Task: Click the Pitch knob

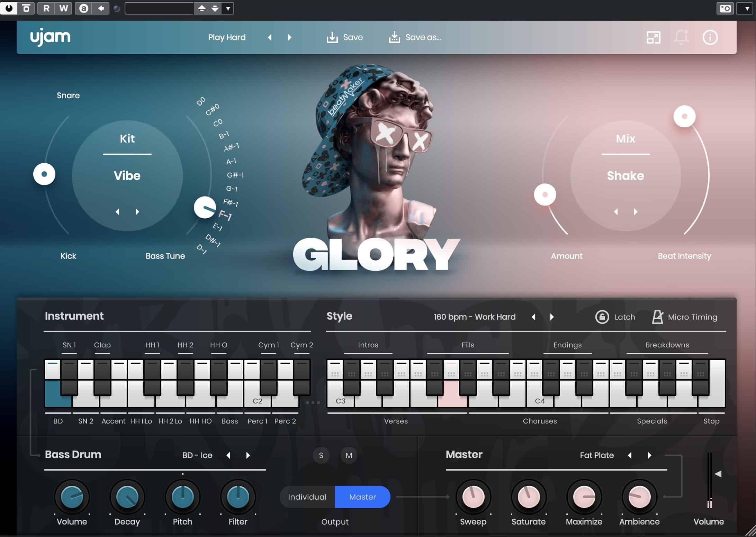Action: click(x=183, y=497)
